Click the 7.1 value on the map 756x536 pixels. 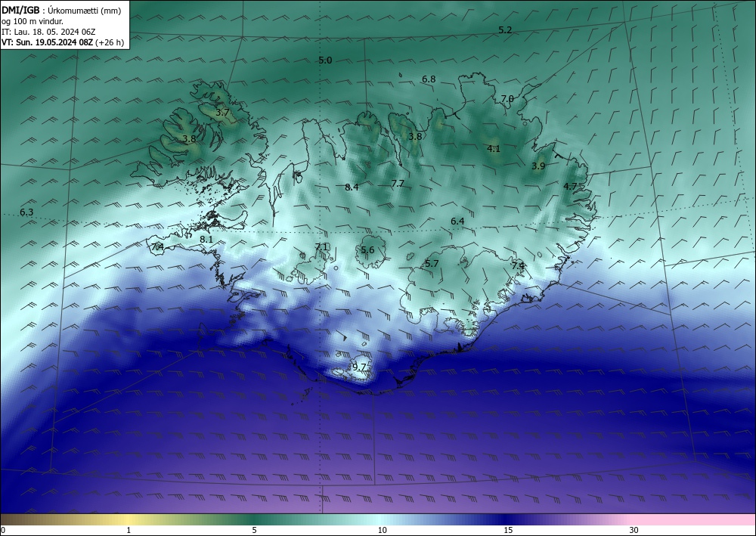[321, 246]
